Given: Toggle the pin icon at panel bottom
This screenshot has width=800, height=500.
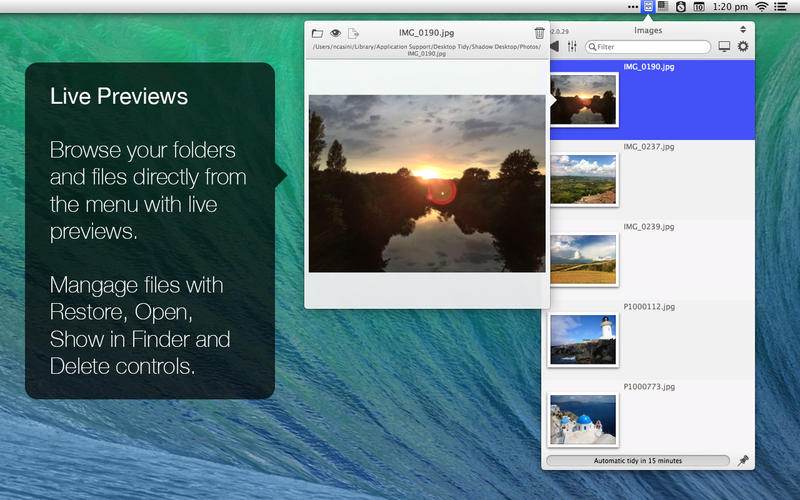Looking at the screenshot, I should pyautogui.click(x=743, y=460).
